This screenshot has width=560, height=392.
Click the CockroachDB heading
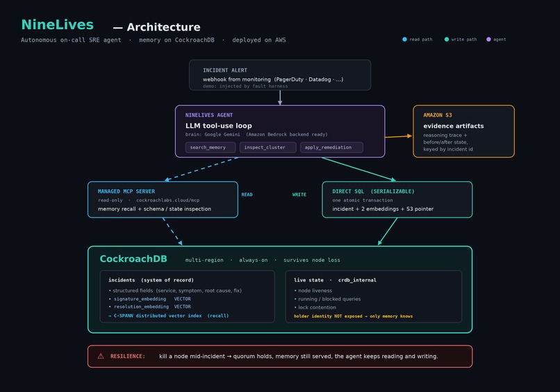(x=133, y=259)
